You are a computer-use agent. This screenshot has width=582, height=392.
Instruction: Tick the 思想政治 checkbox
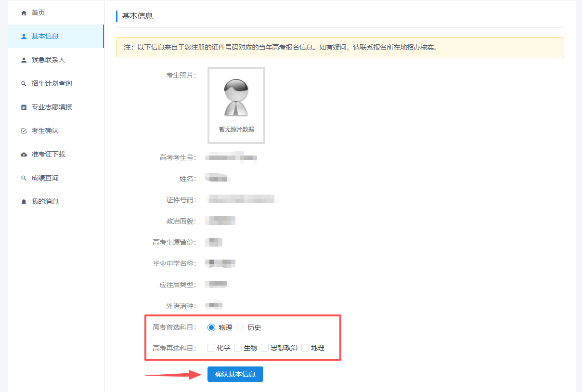pyautogui.click(x=265, y=348)
